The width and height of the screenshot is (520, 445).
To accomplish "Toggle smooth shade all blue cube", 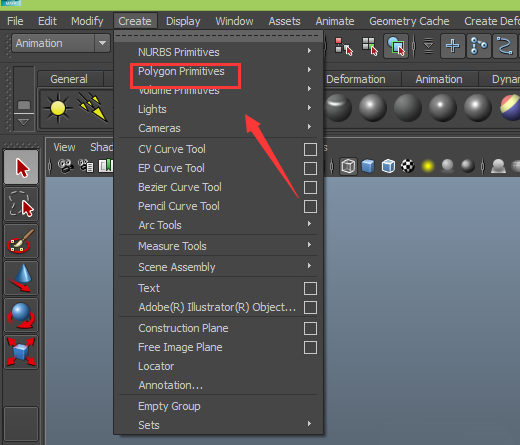I will pos(368,166).
